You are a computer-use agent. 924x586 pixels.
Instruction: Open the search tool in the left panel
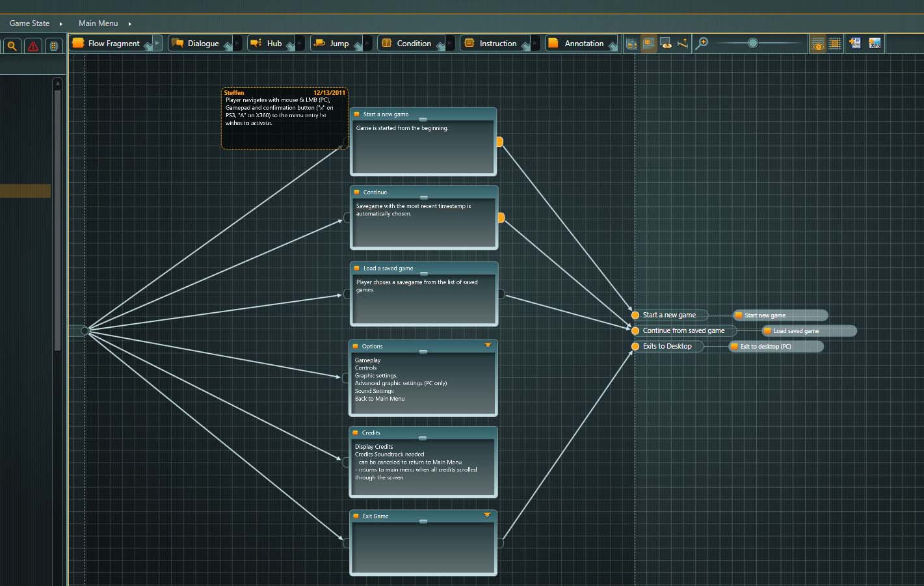click(x=12, y=46)
